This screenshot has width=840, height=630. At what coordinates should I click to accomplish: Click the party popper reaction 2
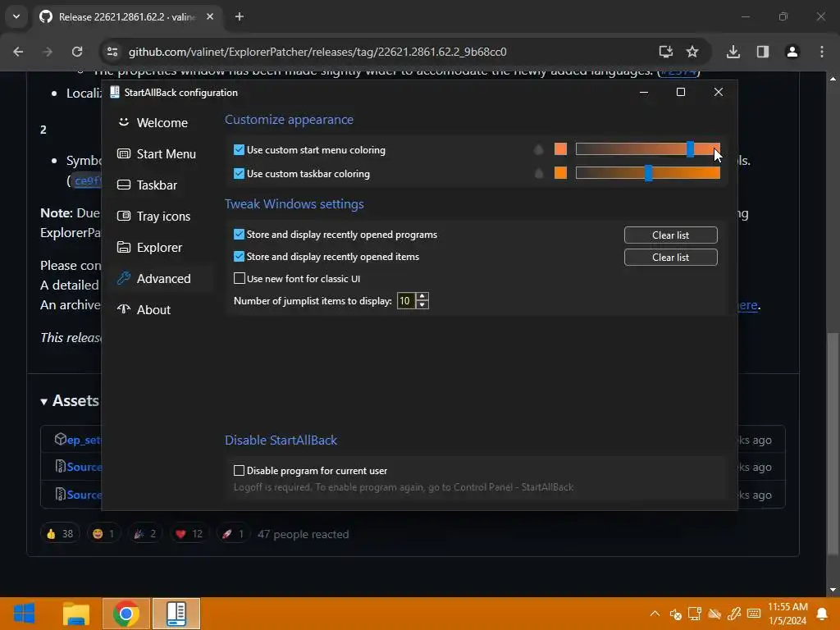144,533
